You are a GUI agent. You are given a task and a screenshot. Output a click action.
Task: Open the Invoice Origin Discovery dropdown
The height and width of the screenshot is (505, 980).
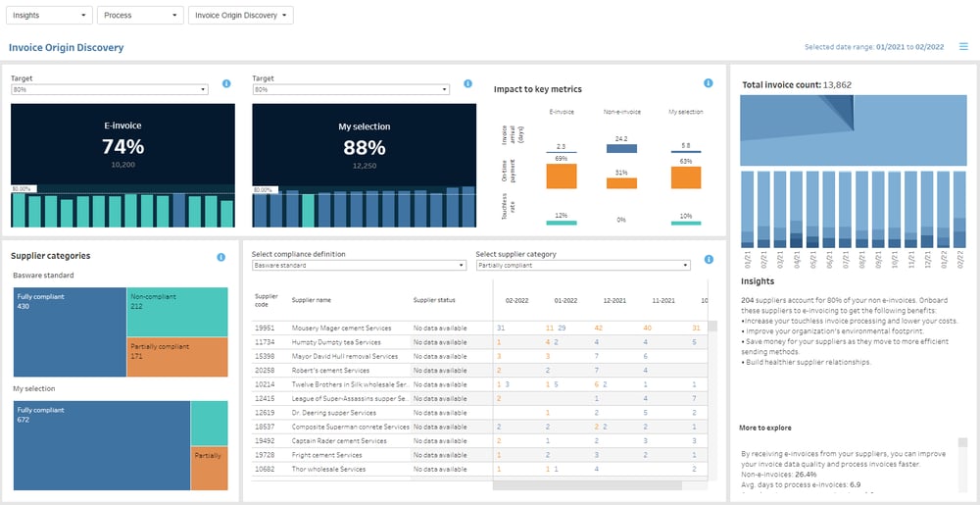click(241, 16)
